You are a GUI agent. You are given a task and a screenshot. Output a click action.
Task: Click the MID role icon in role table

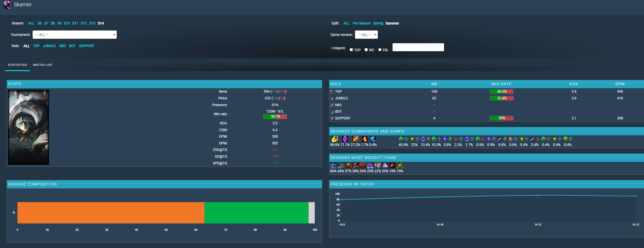[332, 105]
